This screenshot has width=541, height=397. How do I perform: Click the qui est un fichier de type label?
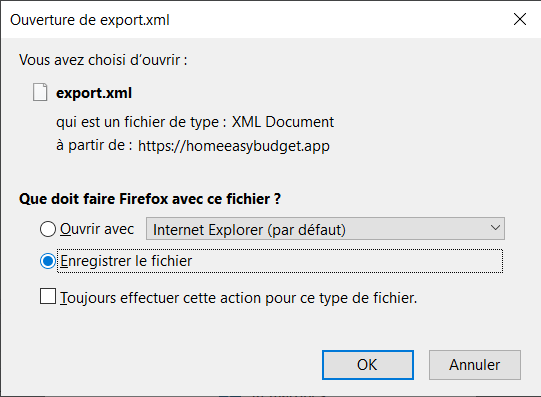click(x=141, y=122)
